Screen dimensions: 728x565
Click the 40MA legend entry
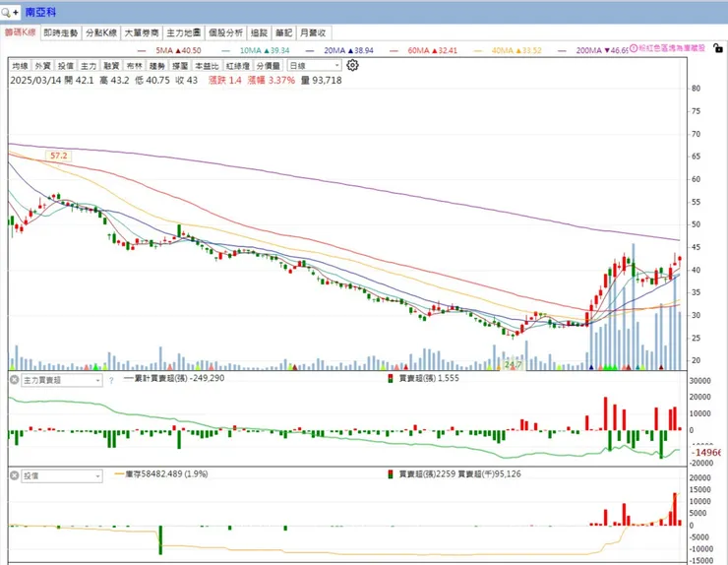pyautogui.click(x=508, y=50)
